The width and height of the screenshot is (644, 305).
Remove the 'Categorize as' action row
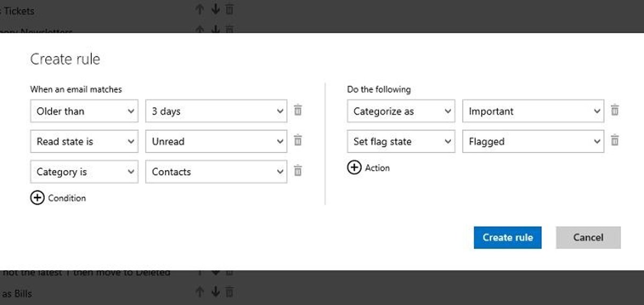click(x=615, y=111)
